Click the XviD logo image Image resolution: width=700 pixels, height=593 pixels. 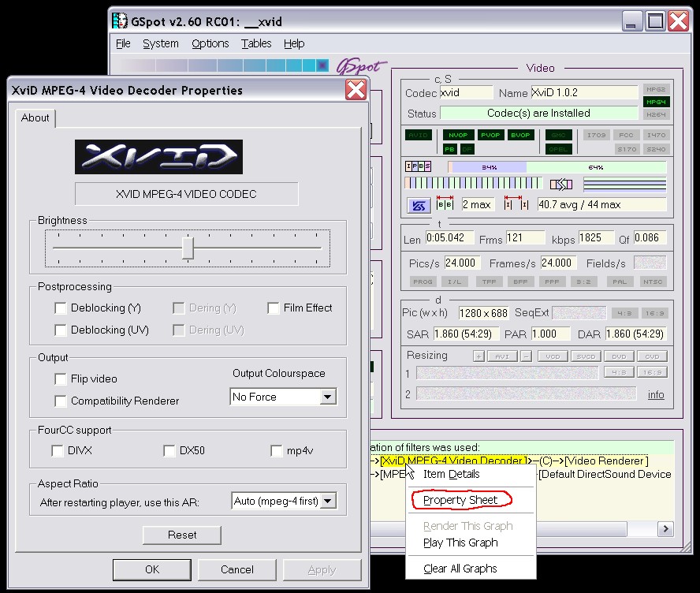click(x=158, y=157)
